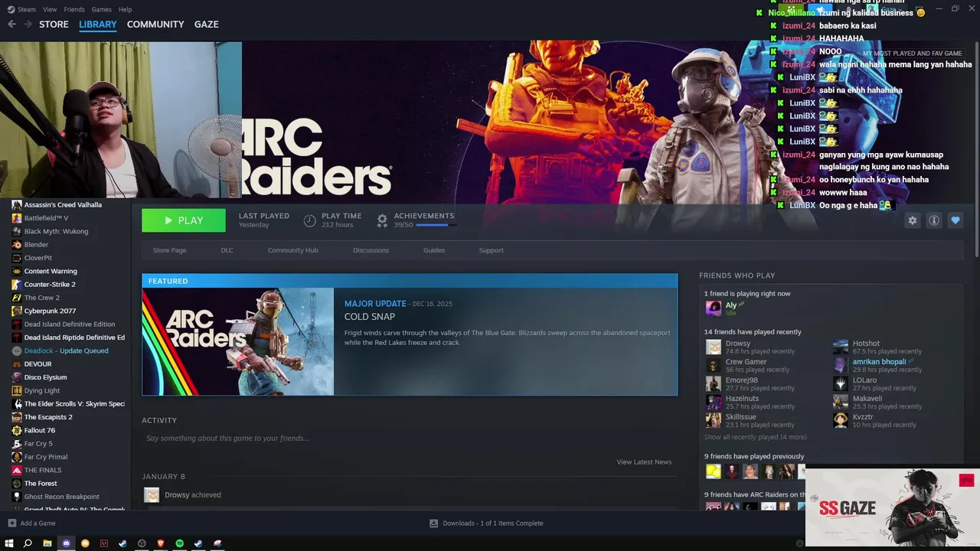Open File Explorer from the taskbar
The image size is (980, 551).
pos(47,543)
